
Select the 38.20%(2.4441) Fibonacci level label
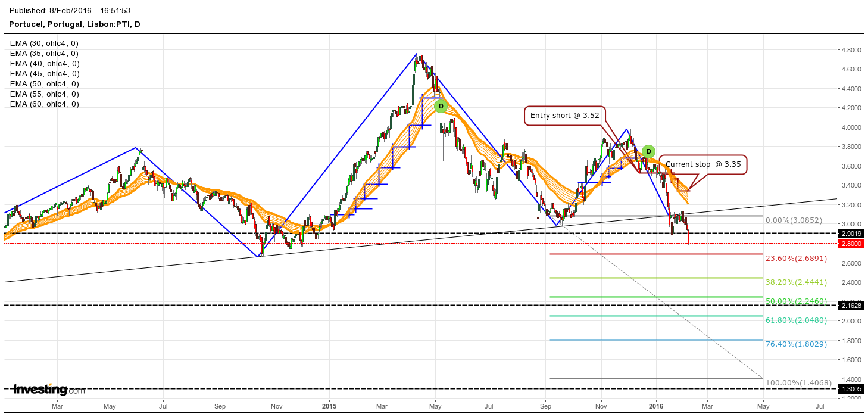click(796, 282)
